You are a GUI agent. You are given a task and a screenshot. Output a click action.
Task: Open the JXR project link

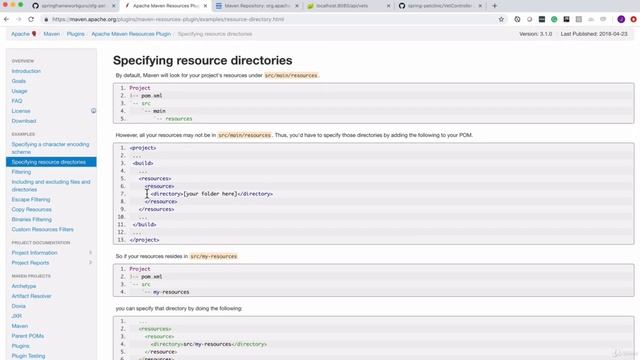coord(17,316)
